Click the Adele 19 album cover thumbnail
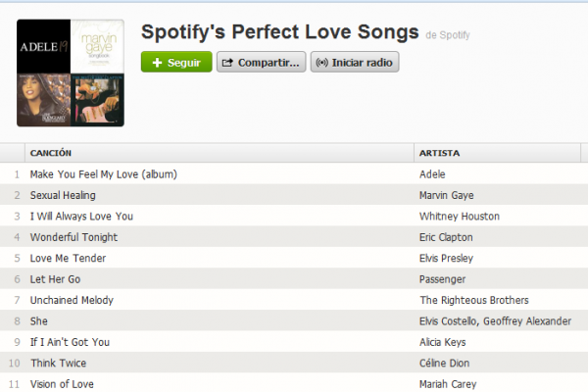This screenshot has height=392, width=588. 43,46
